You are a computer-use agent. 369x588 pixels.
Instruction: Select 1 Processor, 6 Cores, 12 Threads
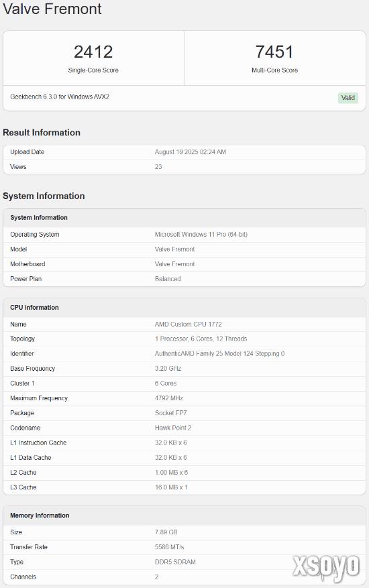click(x=201, y=339)
